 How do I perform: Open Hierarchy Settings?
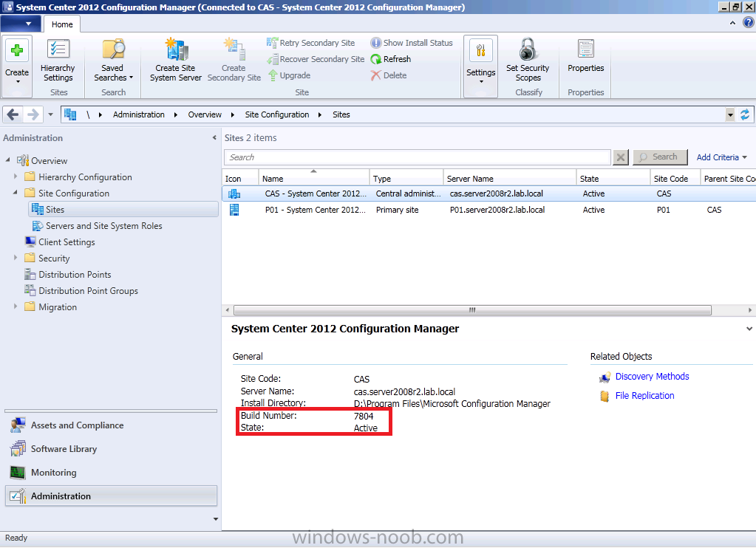58,61
